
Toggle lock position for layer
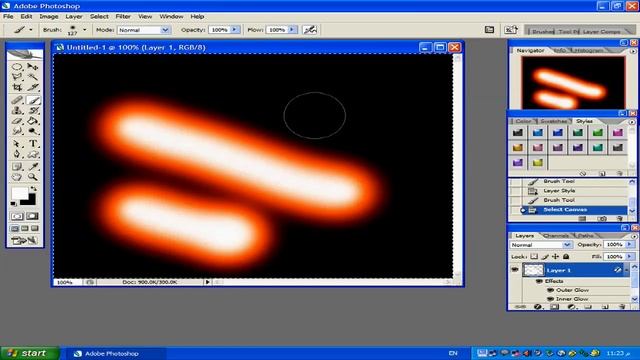pos(556,256)
